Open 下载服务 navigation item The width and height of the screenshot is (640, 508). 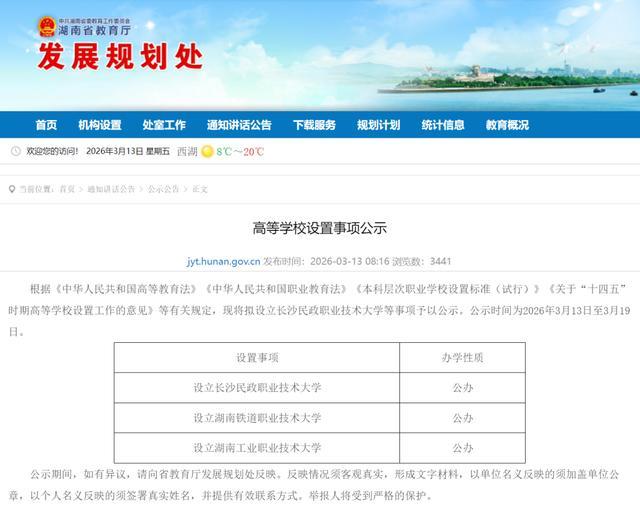(x=314, y=125)
